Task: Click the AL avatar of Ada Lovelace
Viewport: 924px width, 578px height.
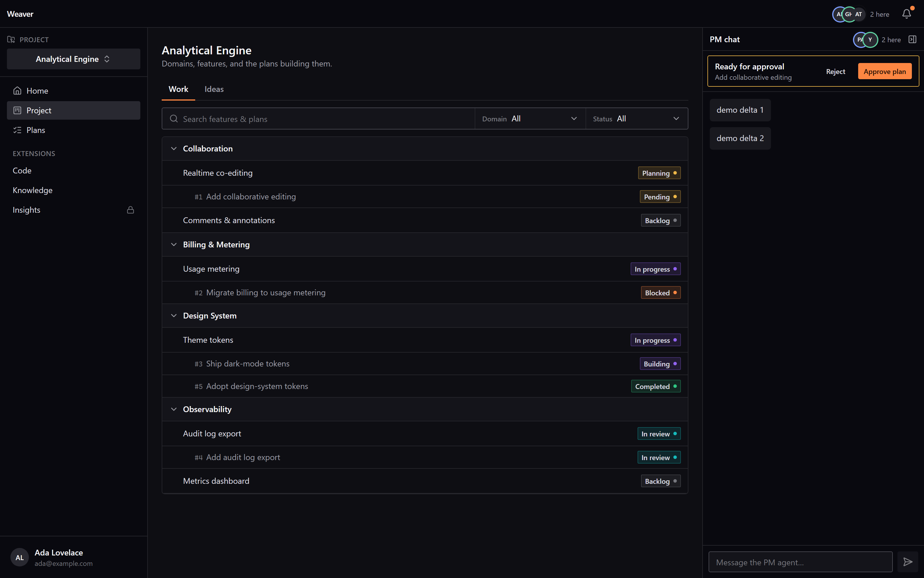Action: (19, 557)
